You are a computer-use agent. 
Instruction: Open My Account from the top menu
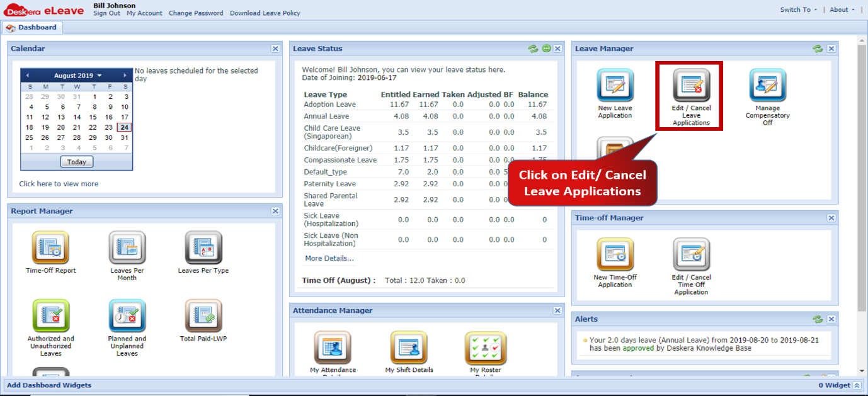[144, 13]
